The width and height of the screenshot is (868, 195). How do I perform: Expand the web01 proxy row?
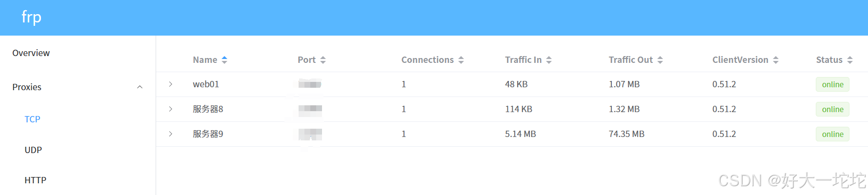click(170, 84)
